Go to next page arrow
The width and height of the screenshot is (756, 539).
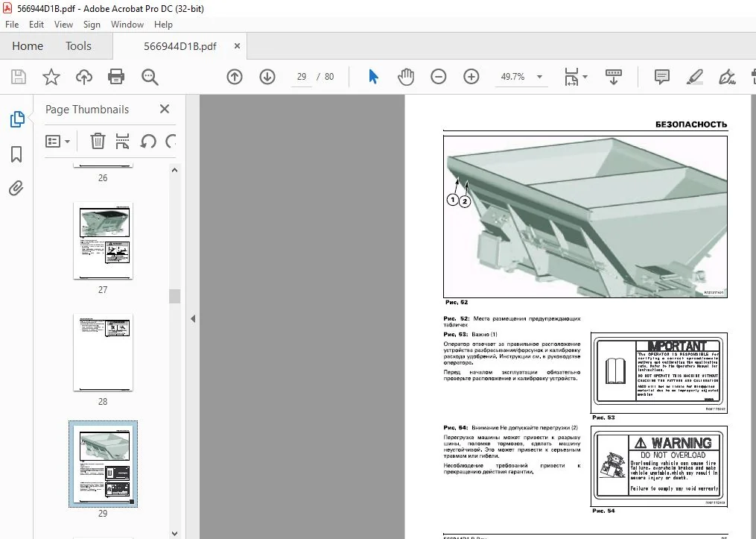coord(267,77)
